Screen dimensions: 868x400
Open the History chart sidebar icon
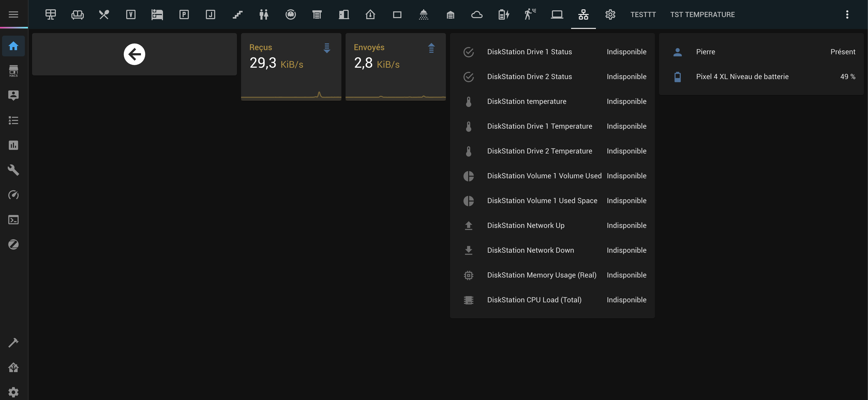(13, 145)
